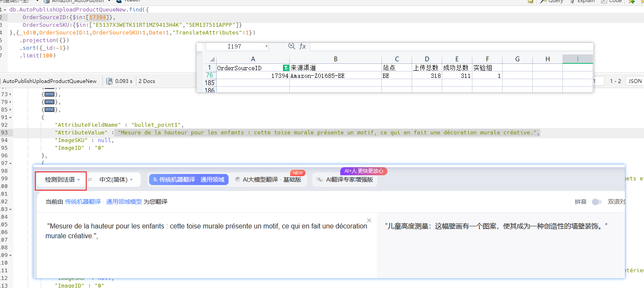Screen dimensions: 644x288
Task: Click the Query button in top toolbar
Action: (552, 1)
